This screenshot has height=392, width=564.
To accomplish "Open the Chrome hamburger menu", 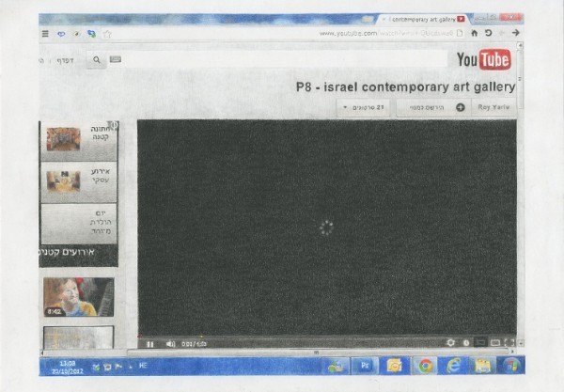I will coord(45,34).
